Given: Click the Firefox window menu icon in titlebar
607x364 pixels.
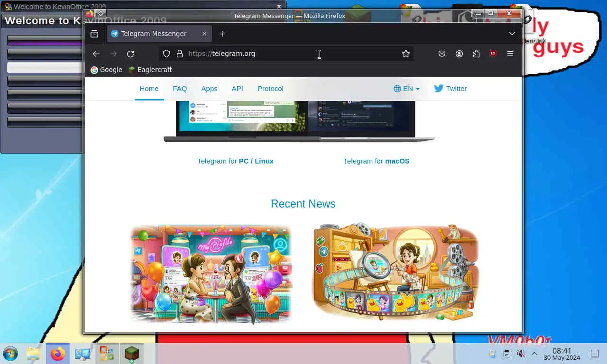Looking at the screenshot, I should click(x=90, y=14).
